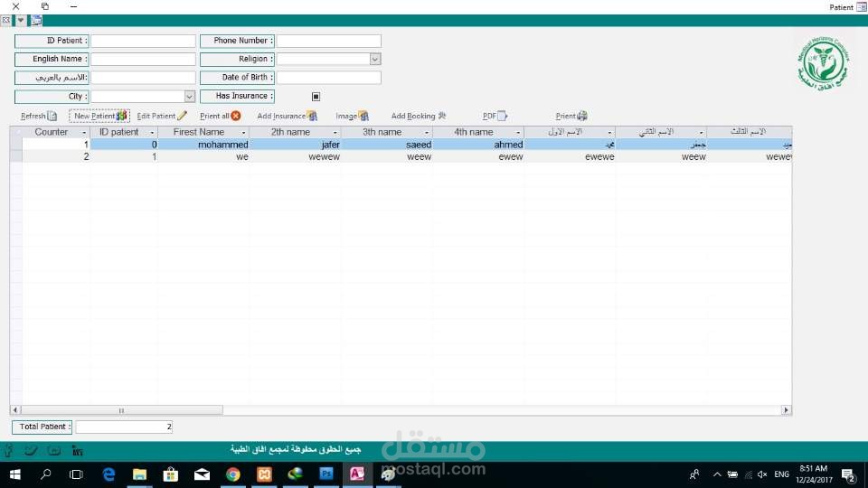Click the volume icon in system tray
Image resolution: width=868 pixels, height=488 pixels.
[762, 474]
